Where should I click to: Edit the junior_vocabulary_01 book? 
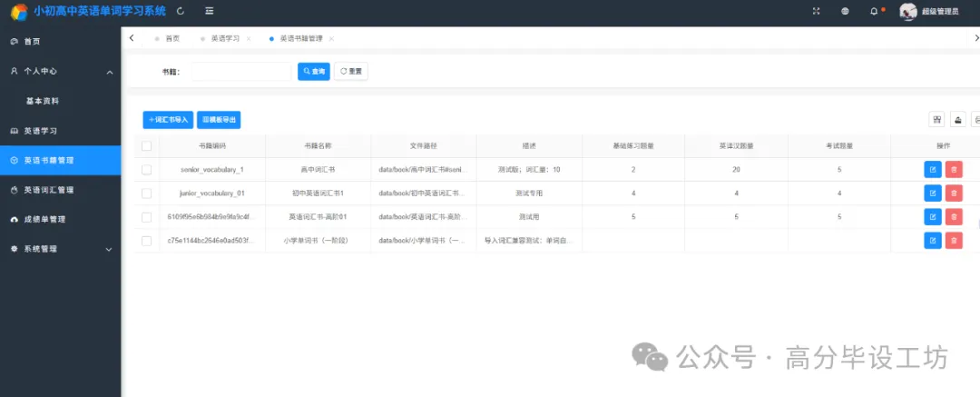coord(933,194)
